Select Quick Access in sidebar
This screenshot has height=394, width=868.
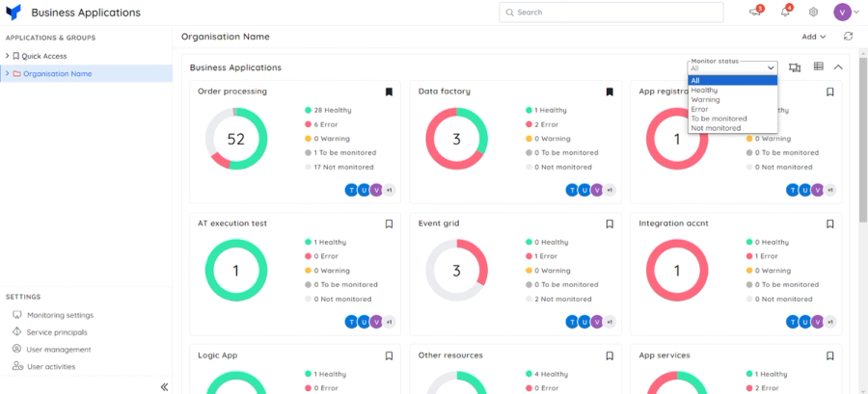click(x=44, y=56)
